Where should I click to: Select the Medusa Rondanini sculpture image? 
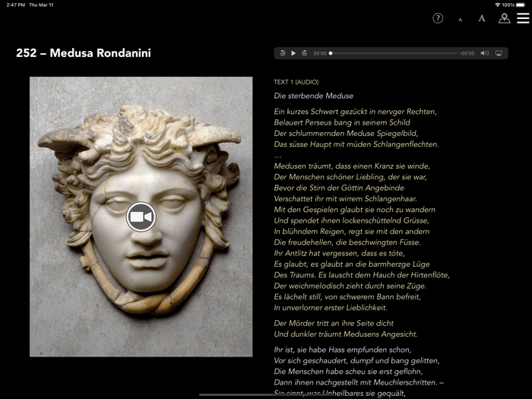pos(141,217)
